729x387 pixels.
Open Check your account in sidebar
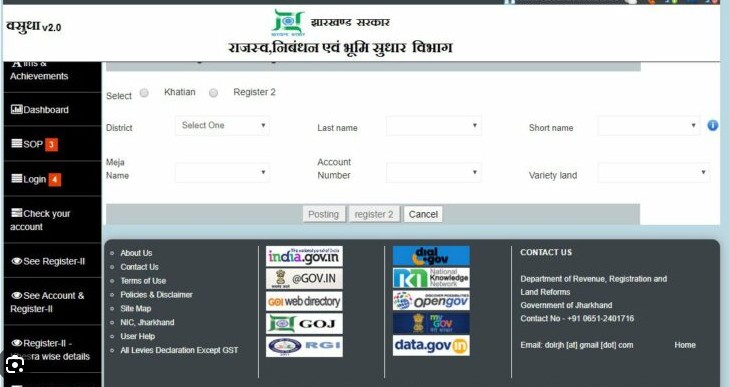pos(52,220)
